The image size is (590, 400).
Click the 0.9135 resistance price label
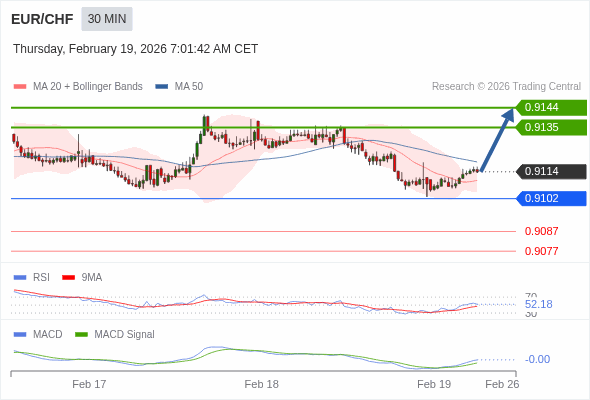(551, 128)
